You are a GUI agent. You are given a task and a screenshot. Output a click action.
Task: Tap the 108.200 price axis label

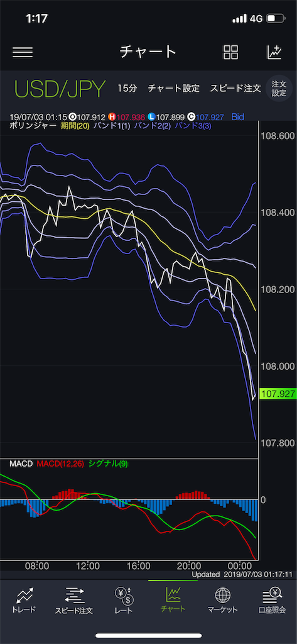coord(278,289)
